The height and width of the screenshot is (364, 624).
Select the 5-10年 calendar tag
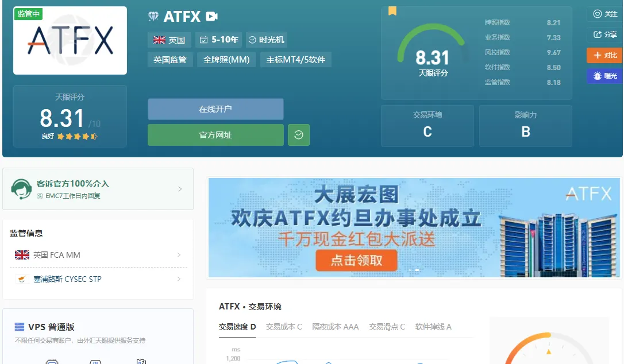point(219,40)
